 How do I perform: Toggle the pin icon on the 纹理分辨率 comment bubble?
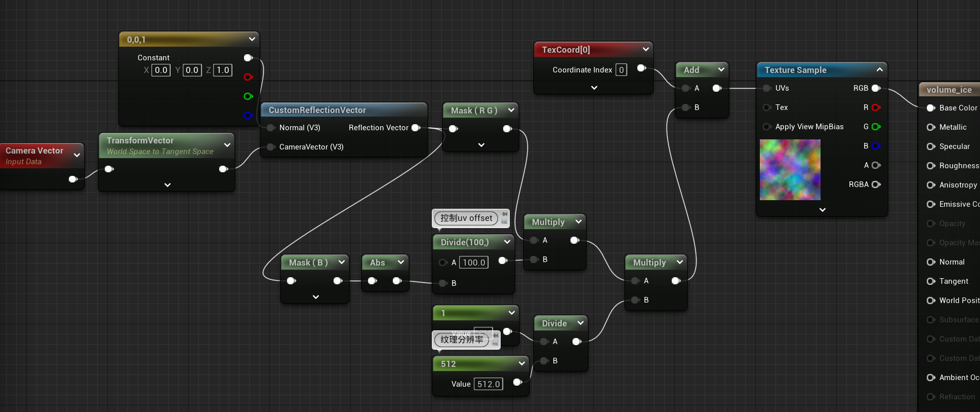(496, 336)
